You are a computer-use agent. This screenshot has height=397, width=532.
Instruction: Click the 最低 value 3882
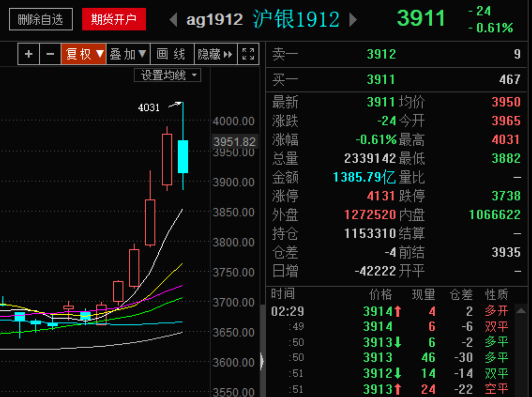point(506,158)
